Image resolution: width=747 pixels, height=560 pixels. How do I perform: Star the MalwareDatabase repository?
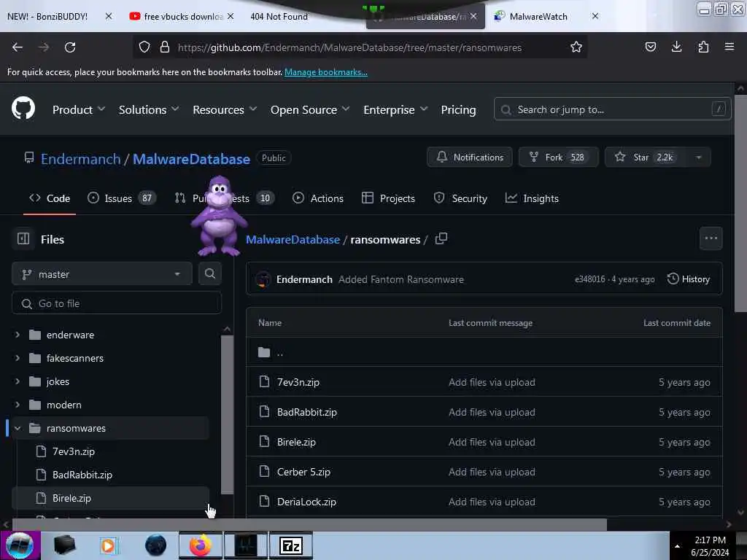(x=645, y=157)
